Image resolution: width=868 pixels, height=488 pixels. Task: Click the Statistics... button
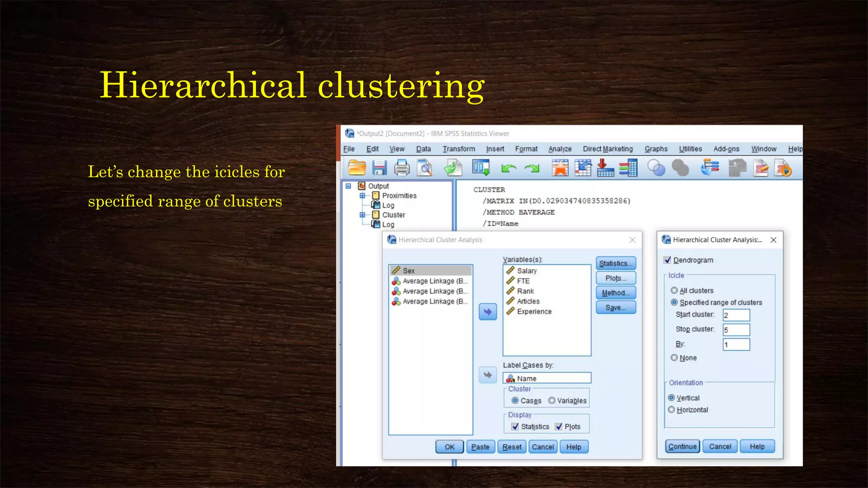[x=616, y=263]
